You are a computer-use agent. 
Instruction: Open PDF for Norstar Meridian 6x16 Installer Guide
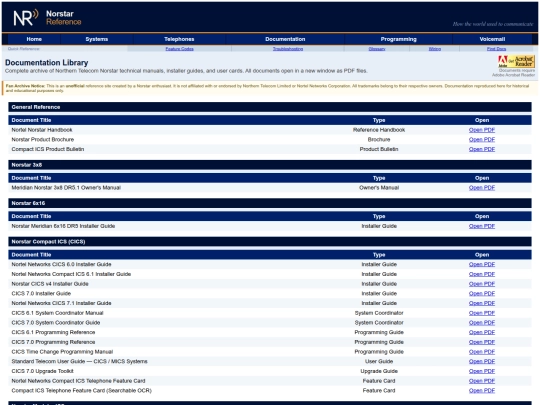click(x=482, y=226)
